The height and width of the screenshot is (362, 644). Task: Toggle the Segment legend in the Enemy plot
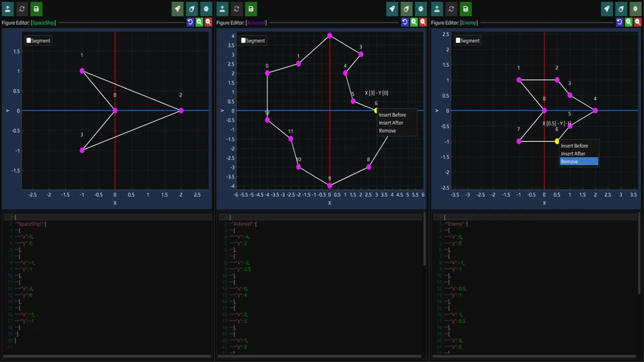(x=458, y=40)
